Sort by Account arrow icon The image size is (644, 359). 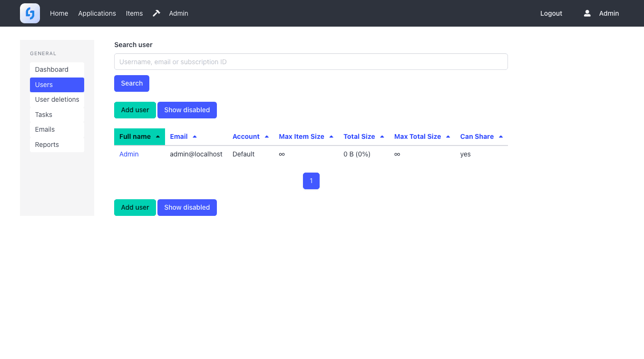(267, 137)
